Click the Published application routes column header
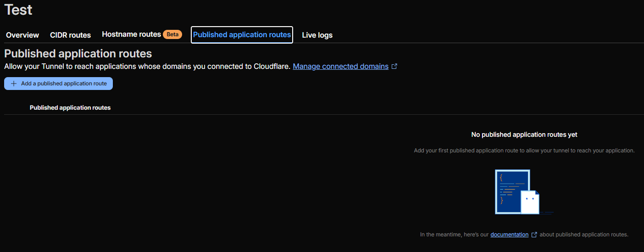This screenshot has width=644, height=252. (x=70, y=107)
